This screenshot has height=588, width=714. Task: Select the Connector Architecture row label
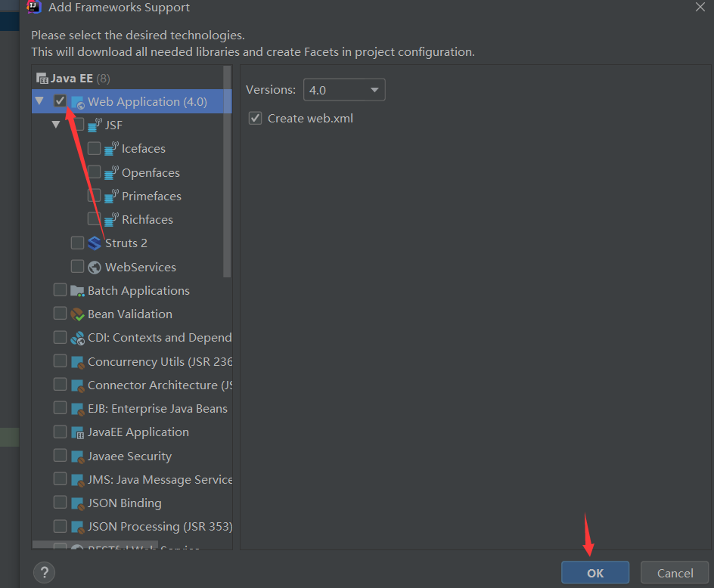point(160,385)
